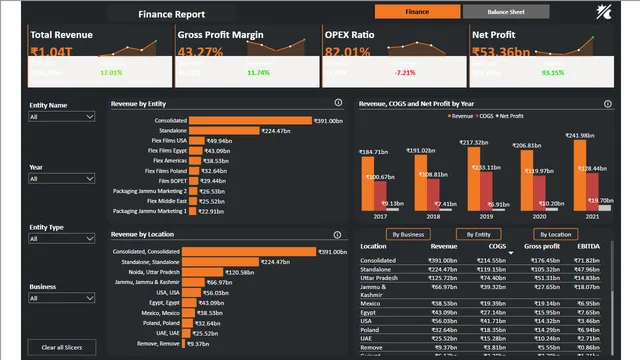Click the OPEX Ratio KPI card
This screenshot has width=640, height=360.
point(394,56)
